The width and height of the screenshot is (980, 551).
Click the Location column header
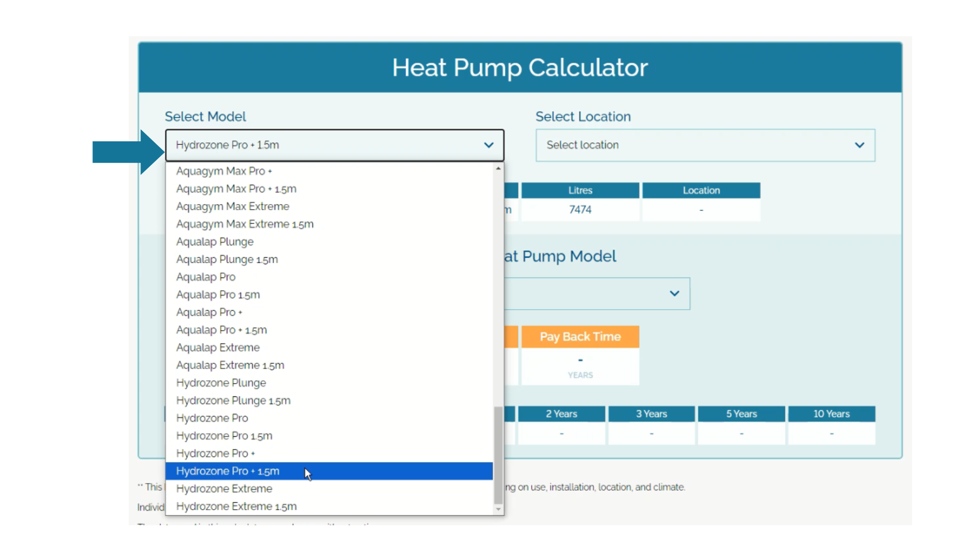[x=701, y=190]
